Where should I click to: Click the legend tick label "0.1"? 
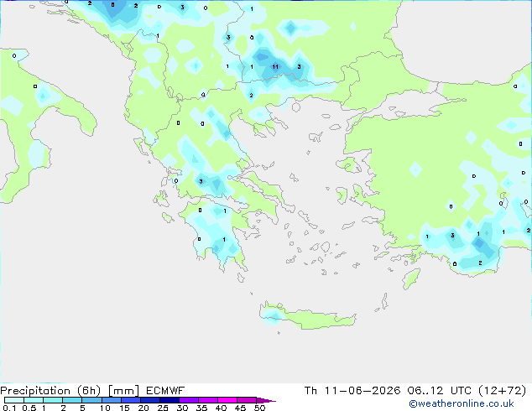[9, 408]
